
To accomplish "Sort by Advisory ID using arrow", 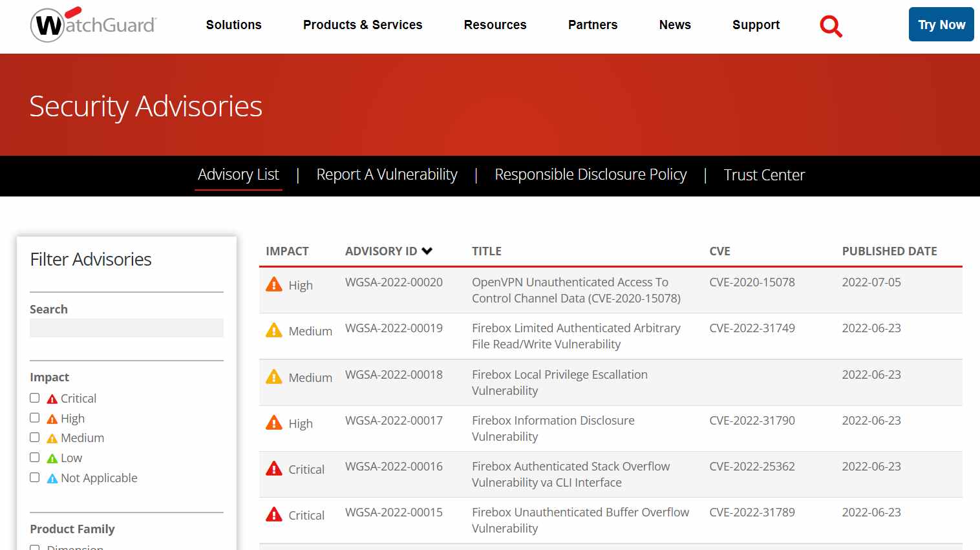I will pos(427,251).
